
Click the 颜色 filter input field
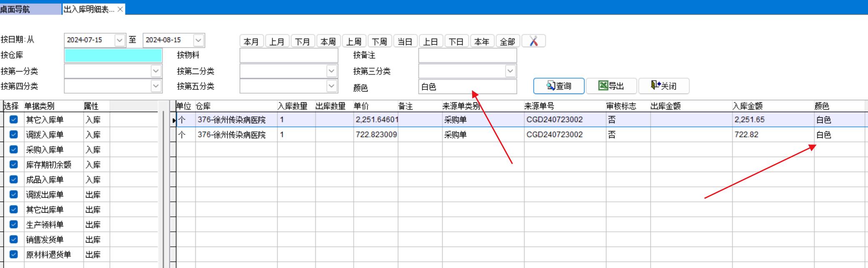click(467, 87)
